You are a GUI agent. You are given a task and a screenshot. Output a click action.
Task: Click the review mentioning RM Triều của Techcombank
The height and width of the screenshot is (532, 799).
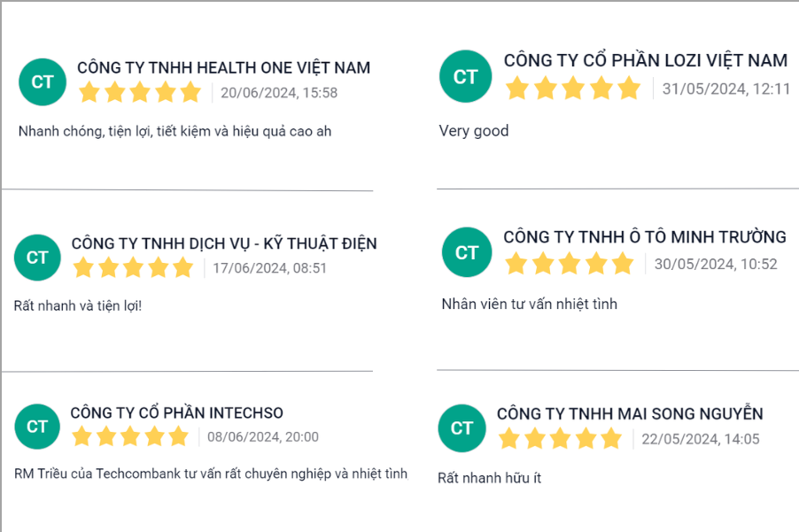211,474
